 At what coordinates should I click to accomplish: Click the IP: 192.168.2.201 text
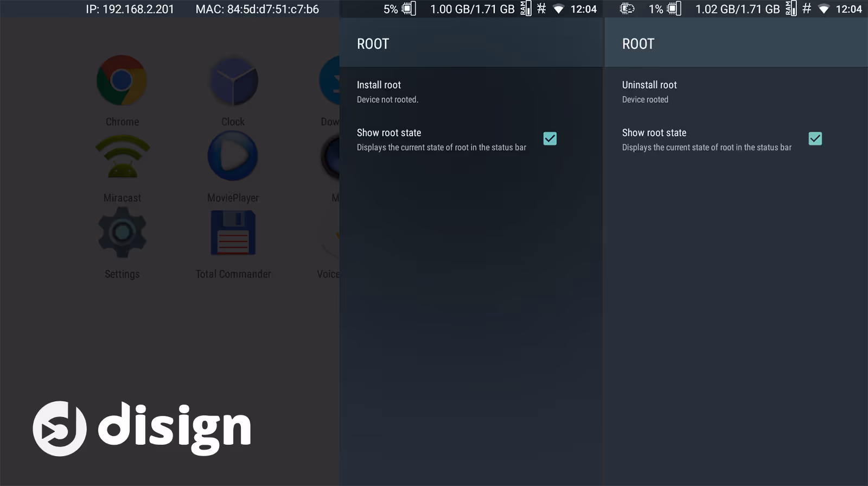tap(130, 9)
